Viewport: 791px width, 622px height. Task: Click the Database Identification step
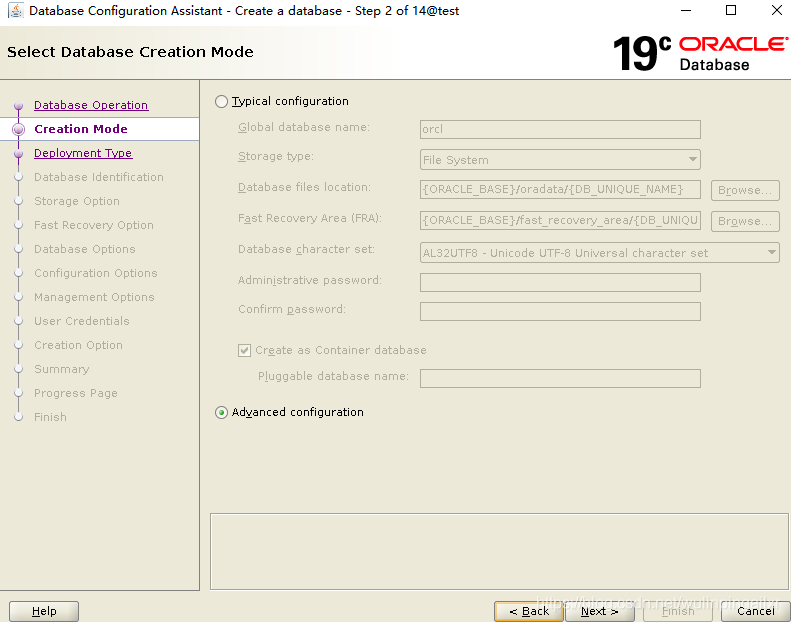point(99,177)
